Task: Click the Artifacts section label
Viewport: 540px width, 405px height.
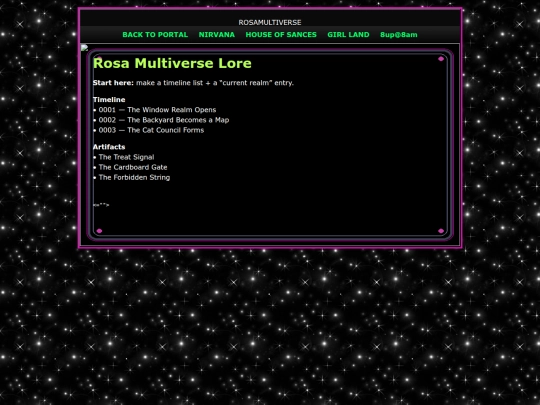Action: click(x=109, y=147)
